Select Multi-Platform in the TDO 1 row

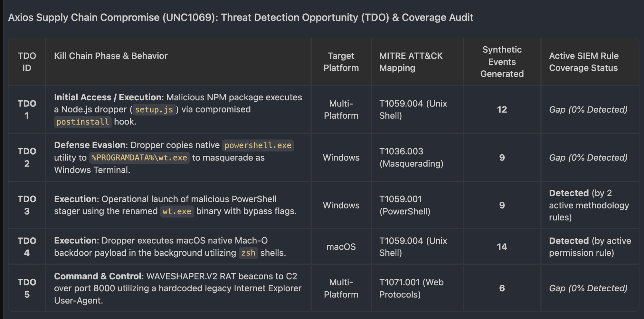(x=341, y=109)
